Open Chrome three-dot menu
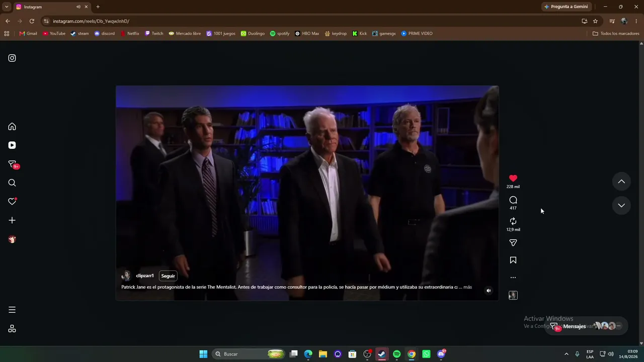This screenshot has width=644, height=362. [636, 21]
